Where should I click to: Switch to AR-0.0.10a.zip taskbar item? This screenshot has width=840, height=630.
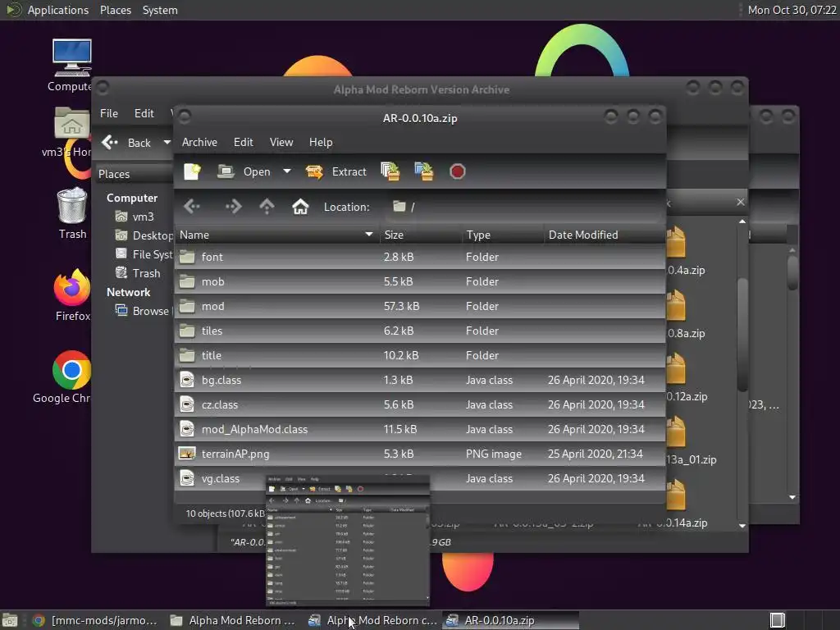[x=509, y=620]
